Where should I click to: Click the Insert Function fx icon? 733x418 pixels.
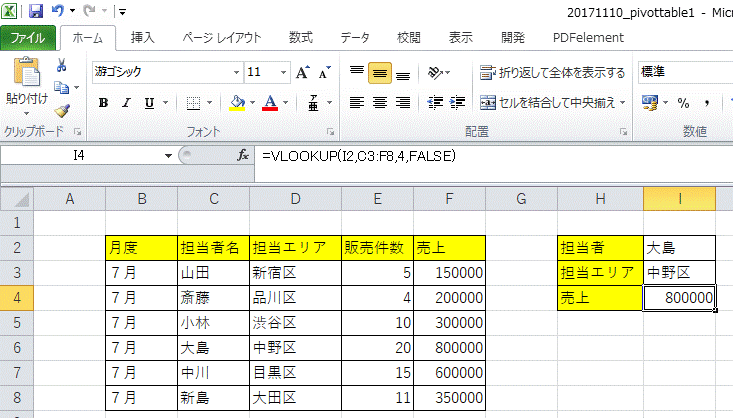(242, 156)
